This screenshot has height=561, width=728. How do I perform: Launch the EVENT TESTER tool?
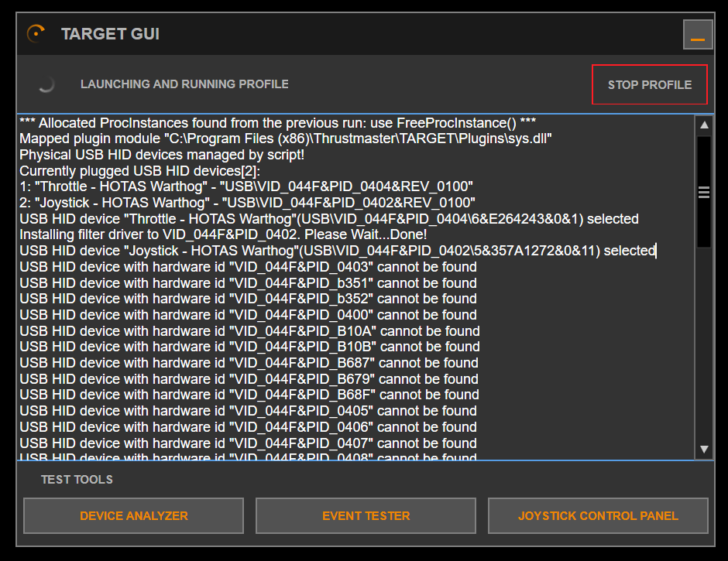click(x=366, y=515)
